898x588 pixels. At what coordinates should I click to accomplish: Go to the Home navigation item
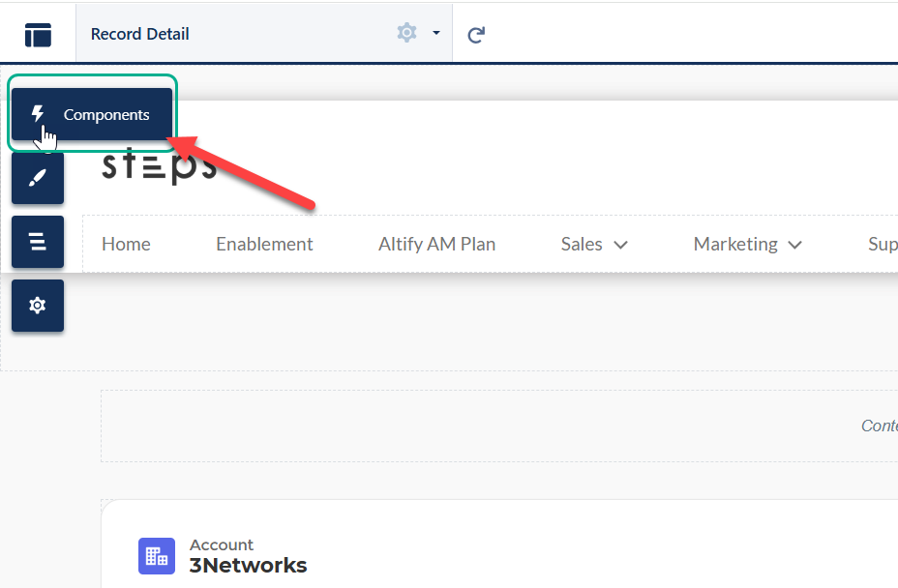pos(126,245)
